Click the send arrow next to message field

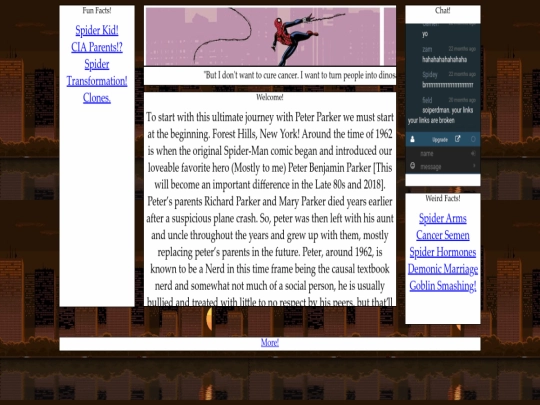tap(474, 166)
